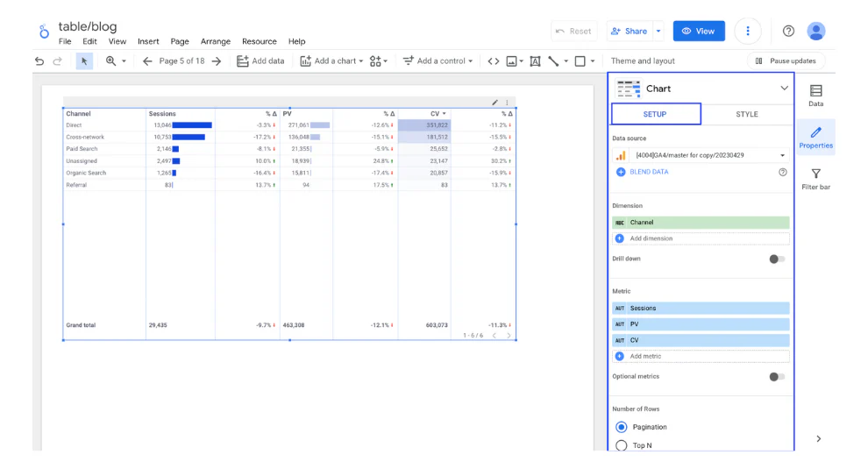Click the pencil edit icon above table
Viewport: 868px width, 469px height.
point(494,103)
